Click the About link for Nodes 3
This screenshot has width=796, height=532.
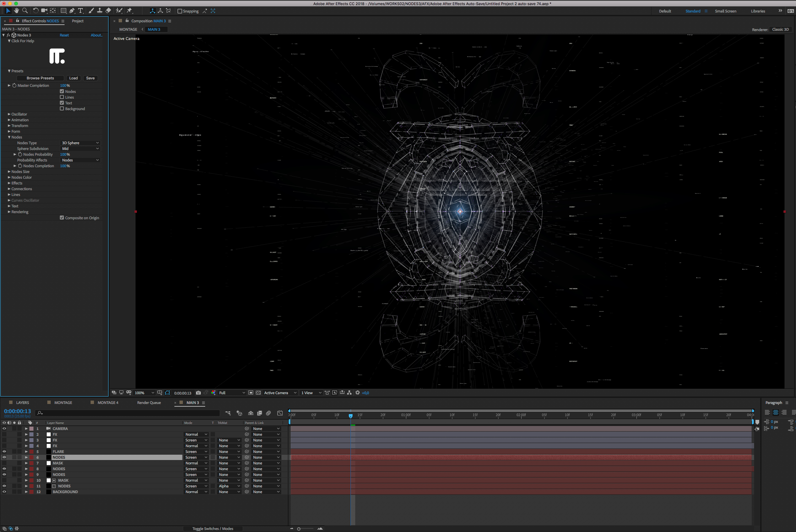(x=96, y=35)
